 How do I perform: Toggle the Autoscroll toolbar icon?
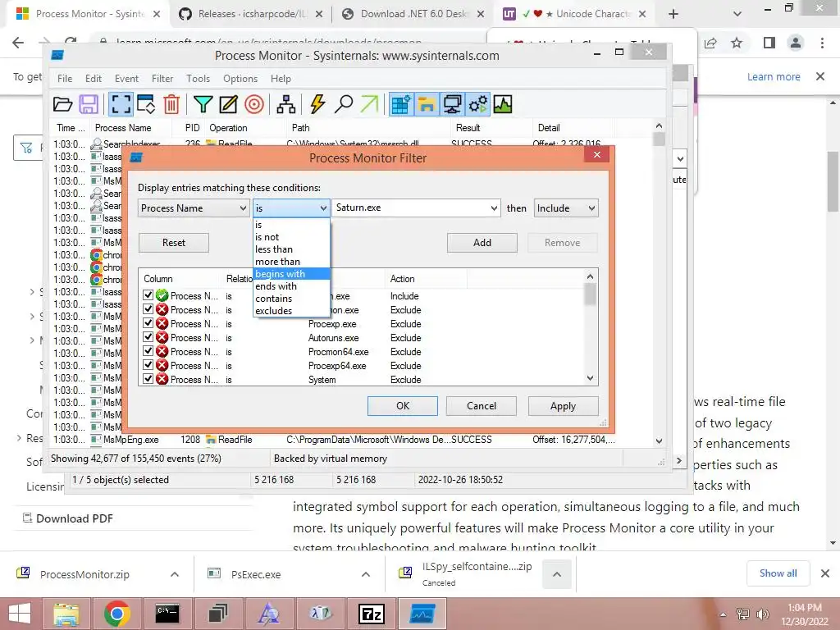tap(146, 104)
